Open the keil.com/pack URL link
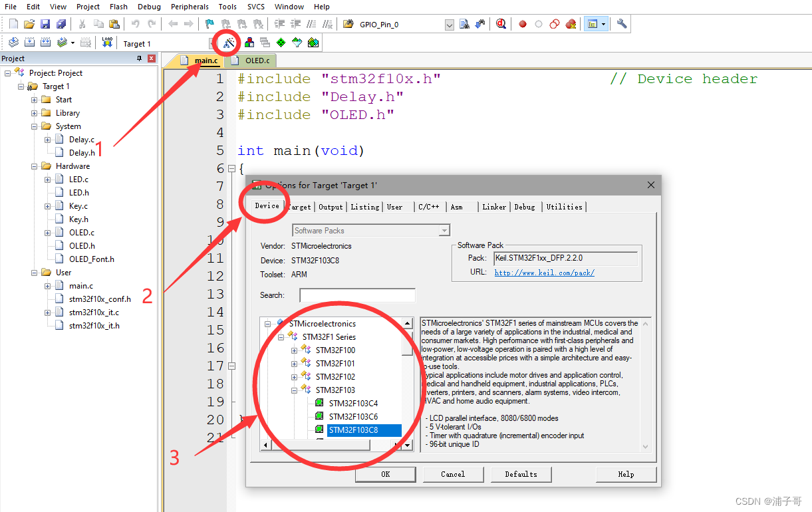 [545, 273]
